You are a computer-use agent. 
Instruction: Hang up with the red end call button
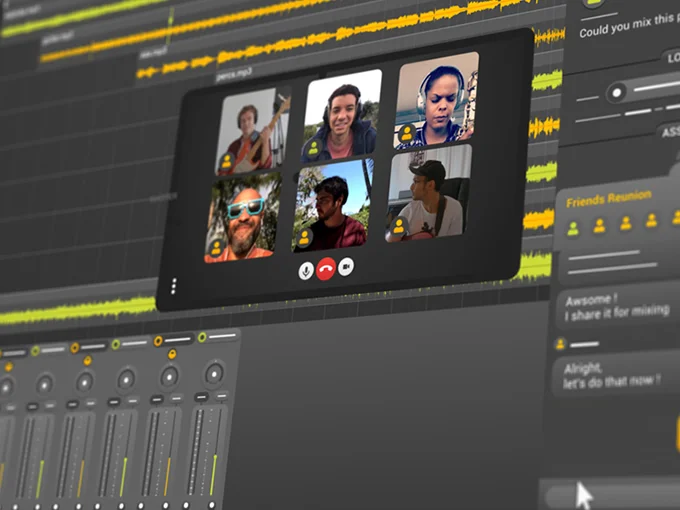coord(326,268)
